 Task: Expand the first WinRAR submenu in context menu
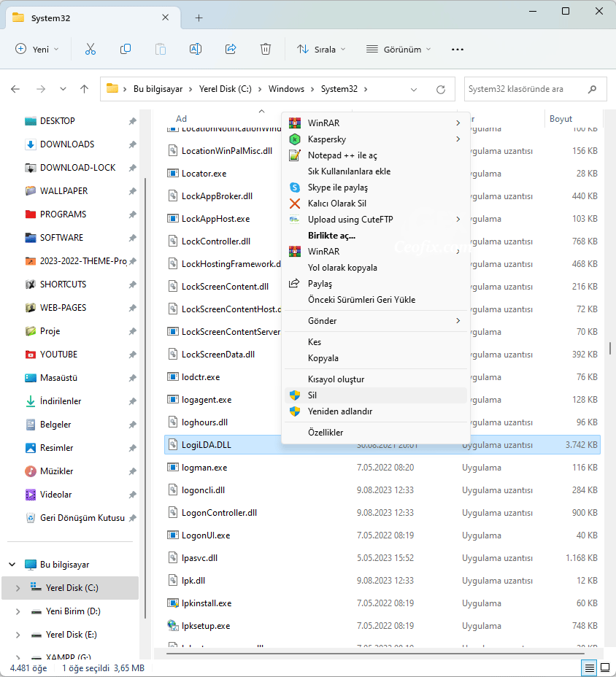coord(376,123)
